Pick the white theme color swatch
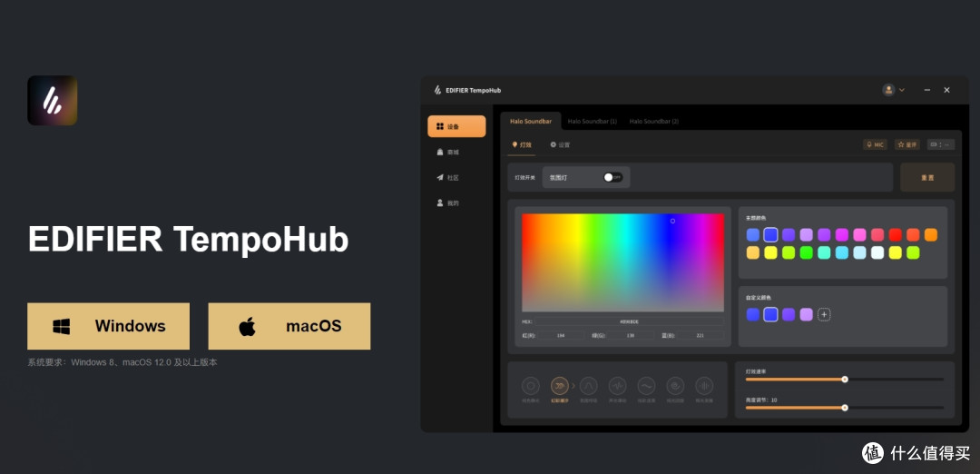Viewport: 980px width, 474px height. click(877, 252)
